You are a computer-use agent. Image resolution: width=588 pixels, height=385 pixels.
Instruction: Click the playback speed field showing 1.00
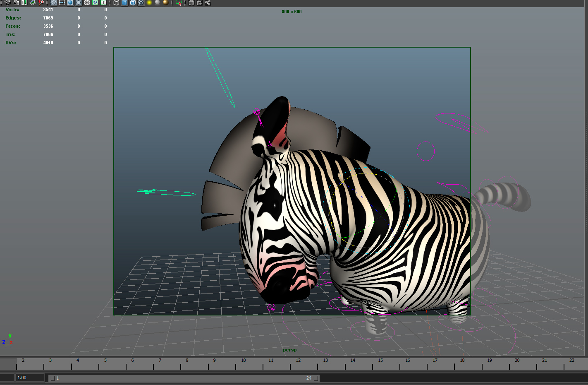point(29,377)
